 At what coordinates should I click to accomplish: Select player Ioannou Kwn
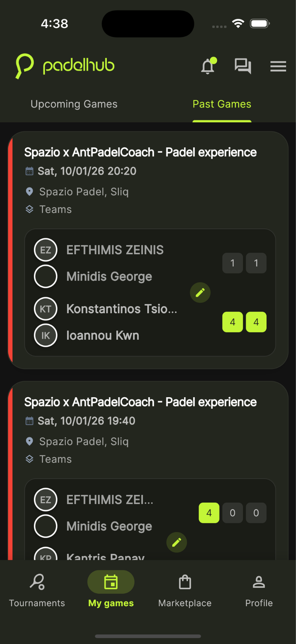click(x=102, y=336)
